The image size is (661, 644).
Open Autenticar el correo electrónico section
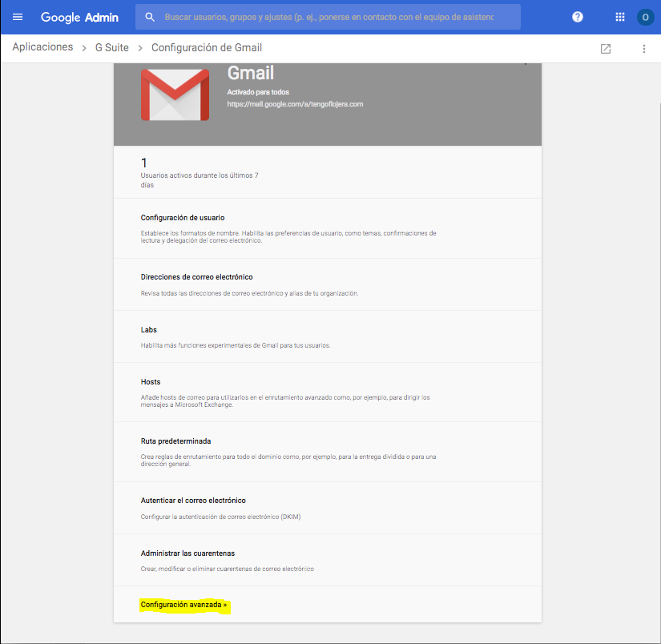tap(328, 508)
